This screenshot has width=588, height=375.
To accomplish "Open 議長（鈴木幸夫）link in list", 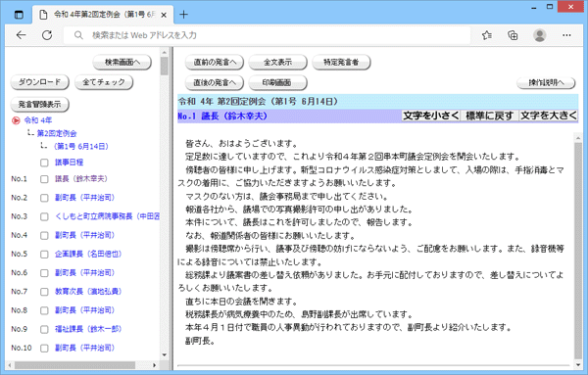I will [x=81, y=179].
